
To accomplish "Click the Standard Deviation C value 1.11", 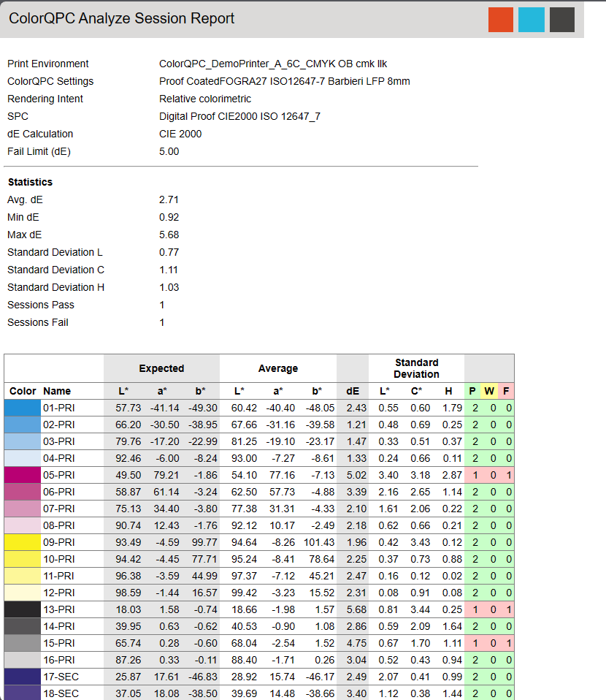I will click(x=169, y=270).
